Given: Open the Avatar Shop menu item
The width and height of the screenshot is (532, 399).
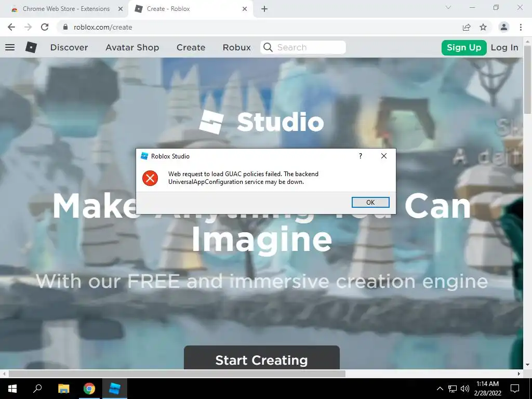Looking at the screenshot, I should 132,47.
